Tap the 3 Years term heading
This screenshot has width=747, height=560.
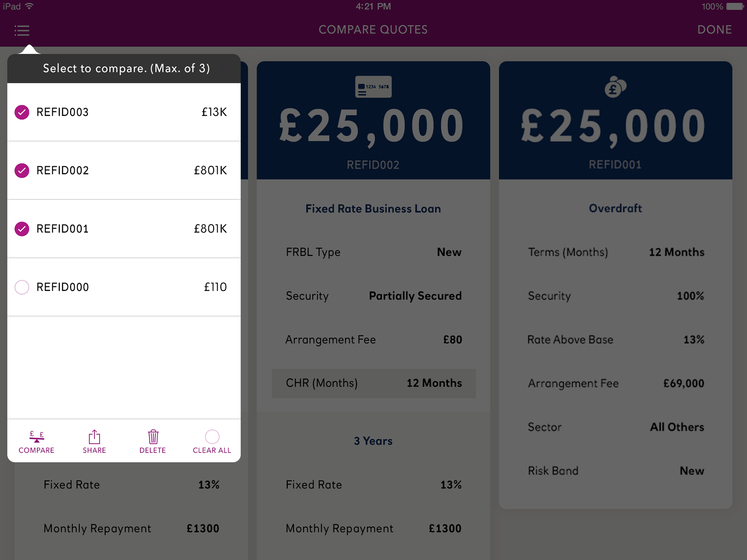(x=373, y=441)
